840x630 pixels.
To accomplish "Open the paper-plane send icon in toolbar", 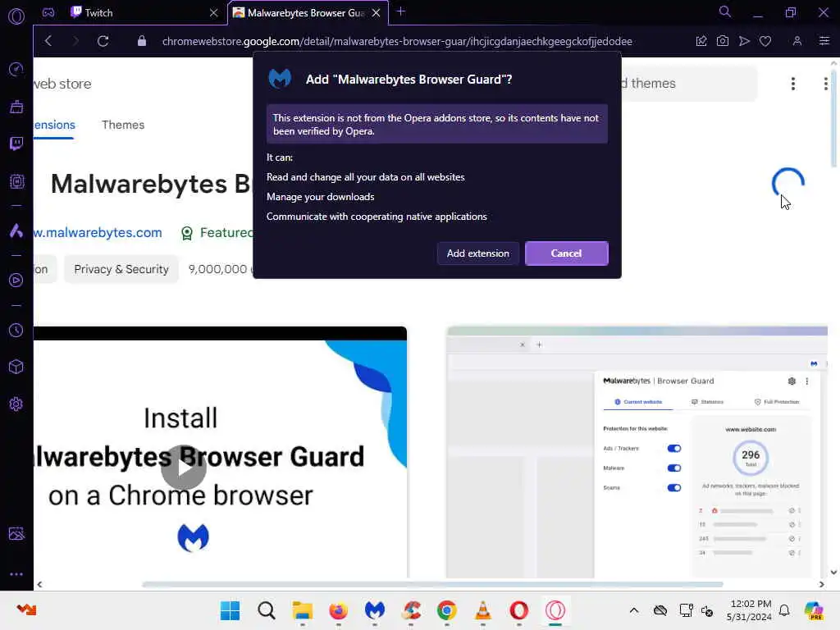I will click(744, 41).
